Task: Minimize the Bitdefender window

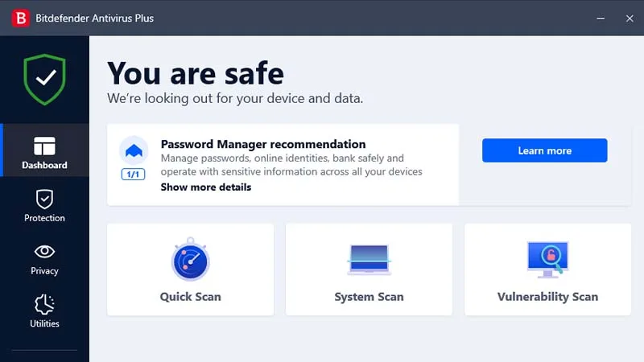Action: [x=601, y=18]
